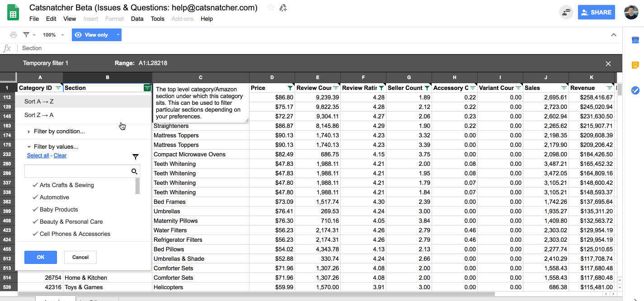Viewport: 644px width, 301px height.
Task: Click the print icon in toolbar
Action: click(14, 35)
